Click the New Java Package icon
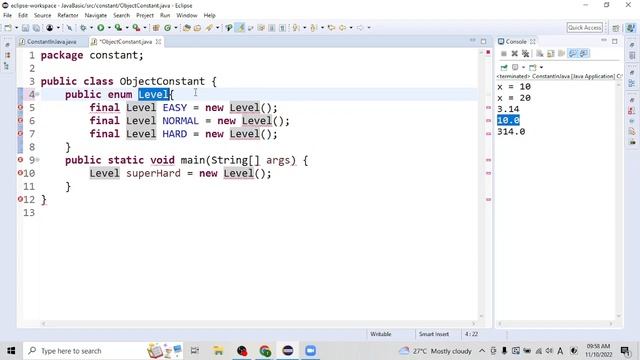Screen dimensions: 640x360 click(156, 28)
